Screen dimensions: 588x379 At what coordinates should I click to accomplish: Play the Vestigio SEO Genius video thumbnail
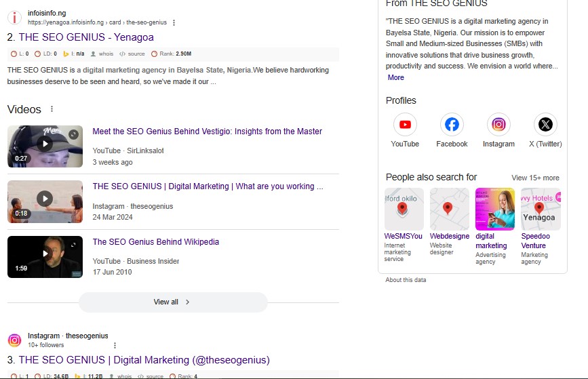pos(45,146)
